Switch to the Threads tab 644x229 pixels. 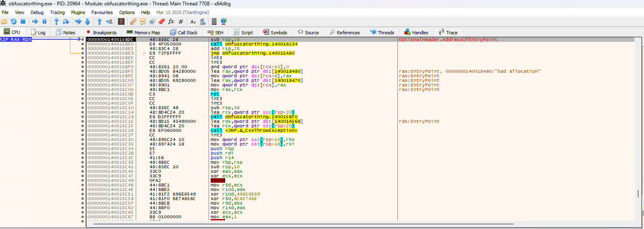382,32
